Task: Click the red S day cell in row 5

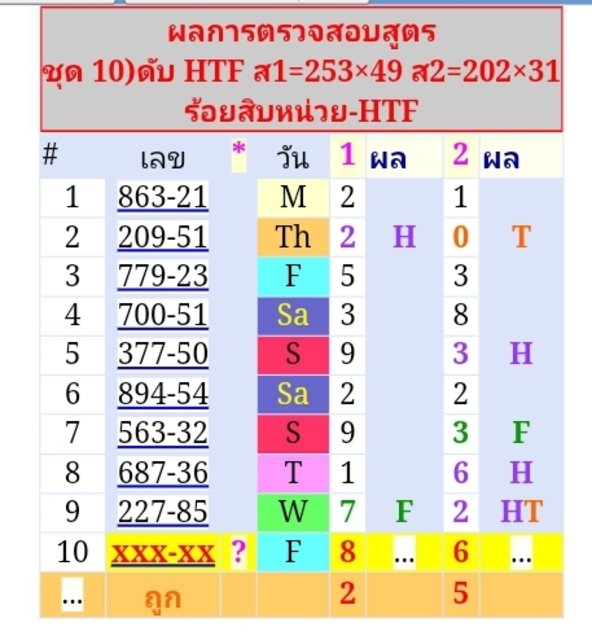Action: (x=293, y=355)
